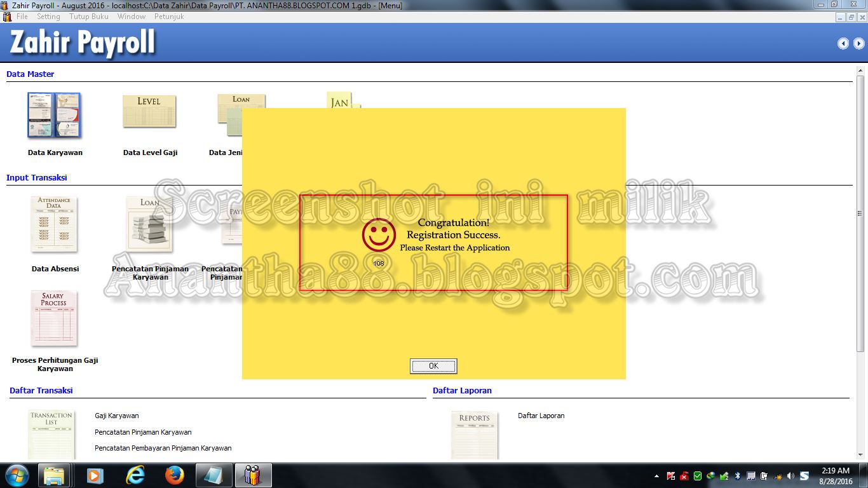
Task: Open the Window menu
Action: pos(132,17)
